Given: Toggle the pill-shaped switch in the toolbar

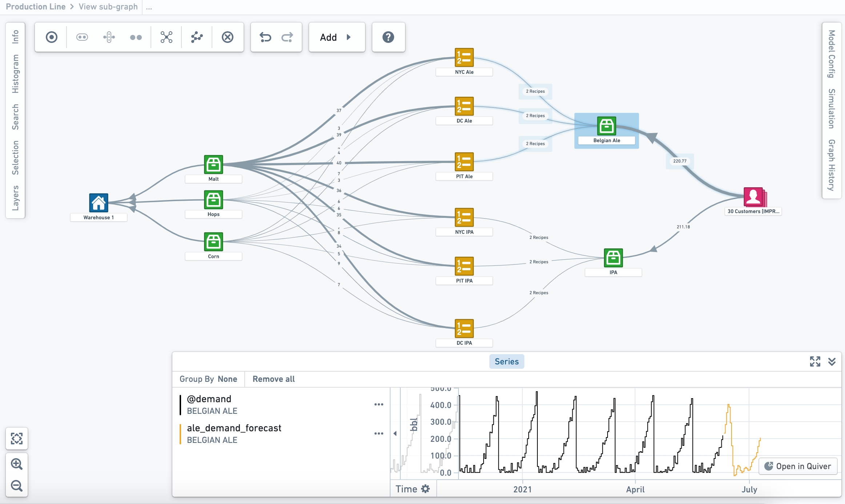Looking at the screenshot, I should (81, 37).
